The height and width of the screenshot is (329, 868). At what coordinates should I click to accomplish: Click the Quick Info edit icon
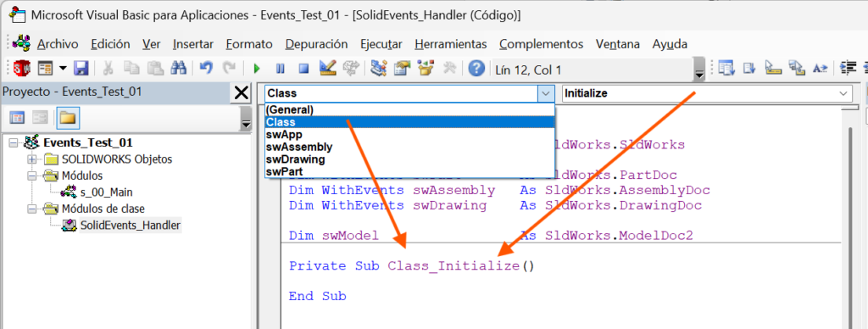773,69
